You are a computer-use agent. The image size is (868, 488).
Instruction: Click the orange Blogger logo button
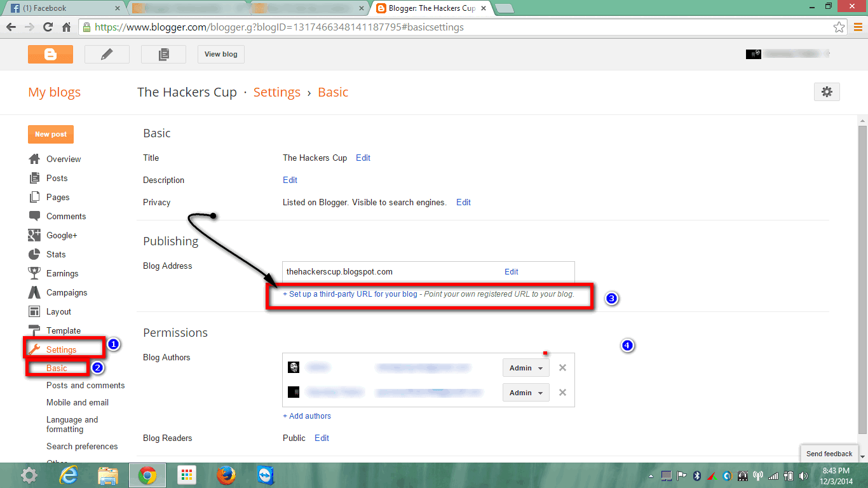[50, 55]
